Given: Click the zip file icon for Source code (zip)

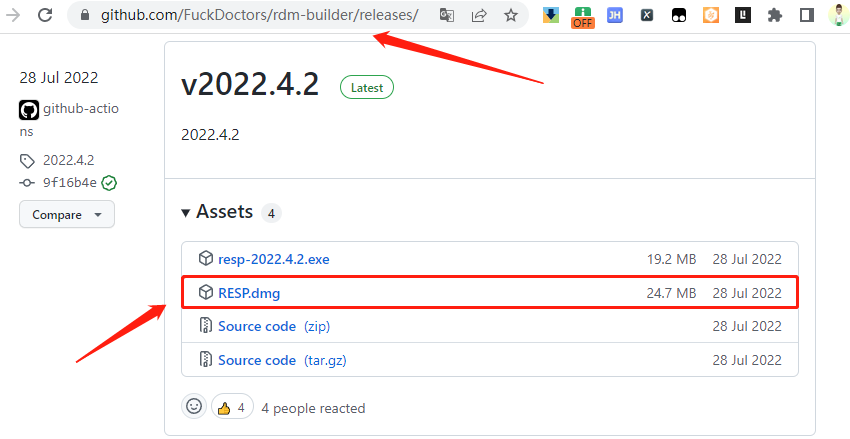Looking at the screenshot, I should click(205, 326).
